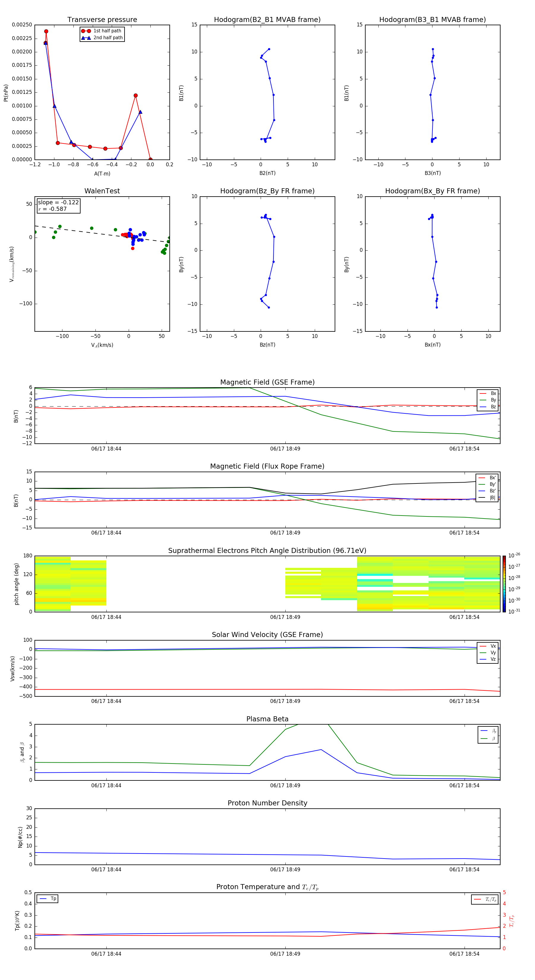Click the '06/17 18:44' tick on GSE magnetic field plot
Image resolution: width=535 pixels, height=980 pixels.
[106, 449]
